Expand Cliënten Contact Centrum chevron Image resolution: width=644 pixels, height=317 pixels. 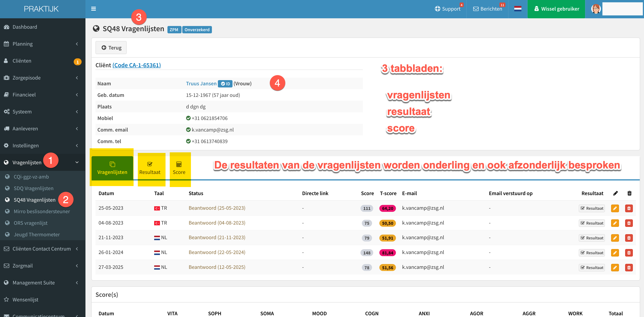(77, 249)
